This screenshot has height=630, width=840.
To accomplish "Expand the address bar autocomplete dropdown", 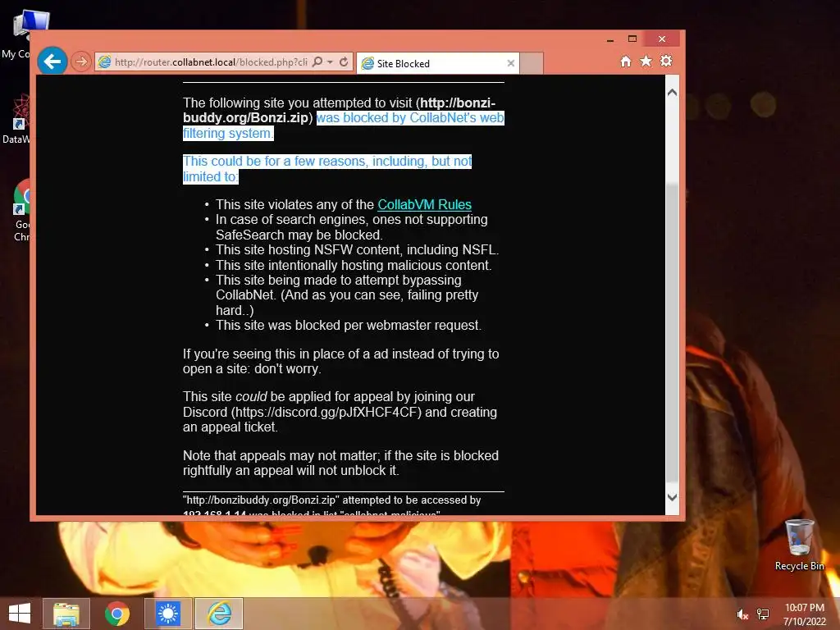I will pos(330,62).
